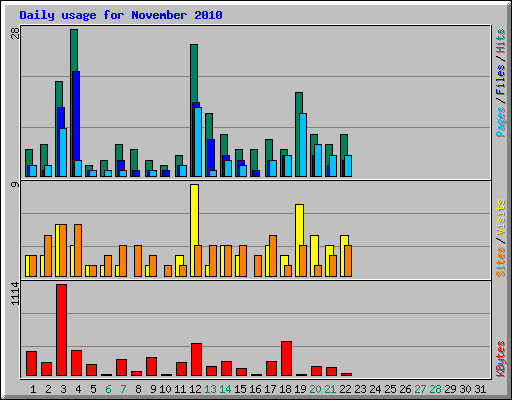This screenshot has height=400, width=512.
Task: Select day label '8' on the x-axis
Action: (138, 389)
